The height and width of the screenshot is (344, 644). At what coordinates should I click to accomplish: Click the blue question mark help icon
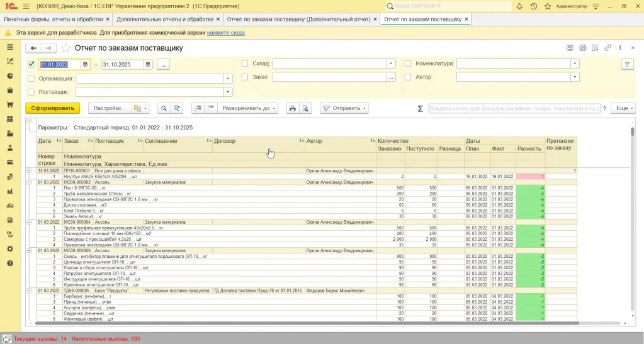point(604,108)
